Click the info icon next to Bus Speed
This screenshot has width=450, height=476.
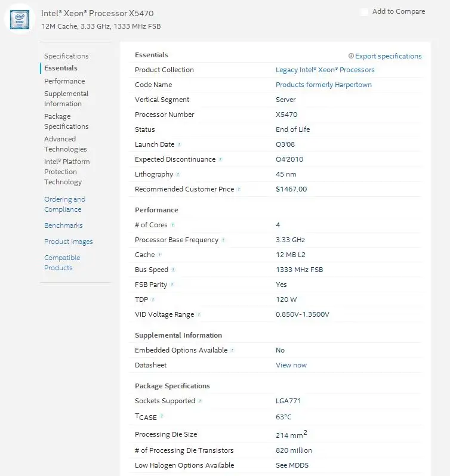(x=173, y=270)
